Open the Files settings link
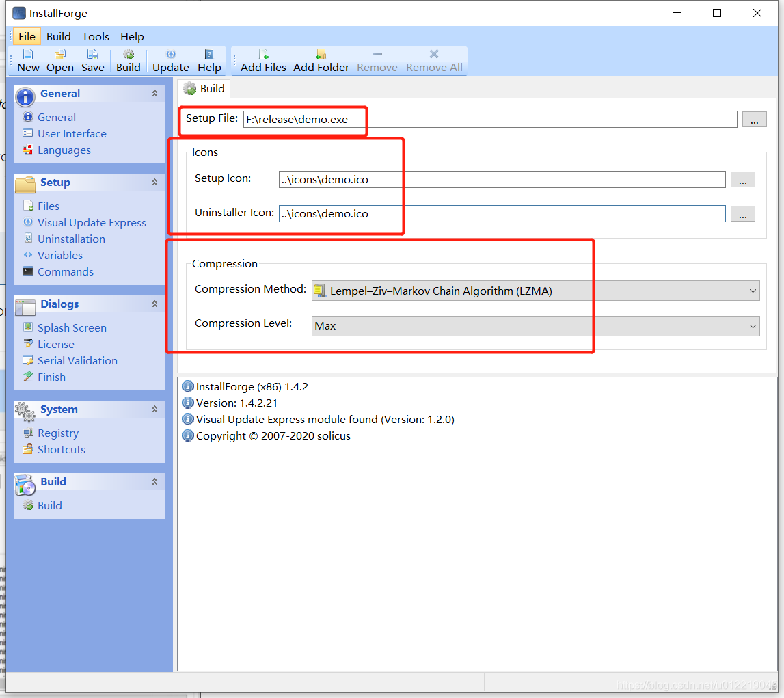This screenshot has height=698, width=784. (x=49, y=206)
